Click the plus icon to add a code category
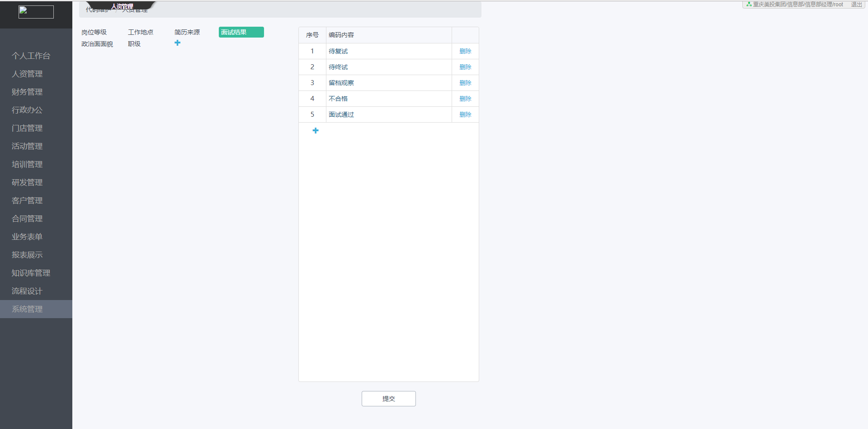The height and width of the screenshot is (429, 868). [177, 43]
